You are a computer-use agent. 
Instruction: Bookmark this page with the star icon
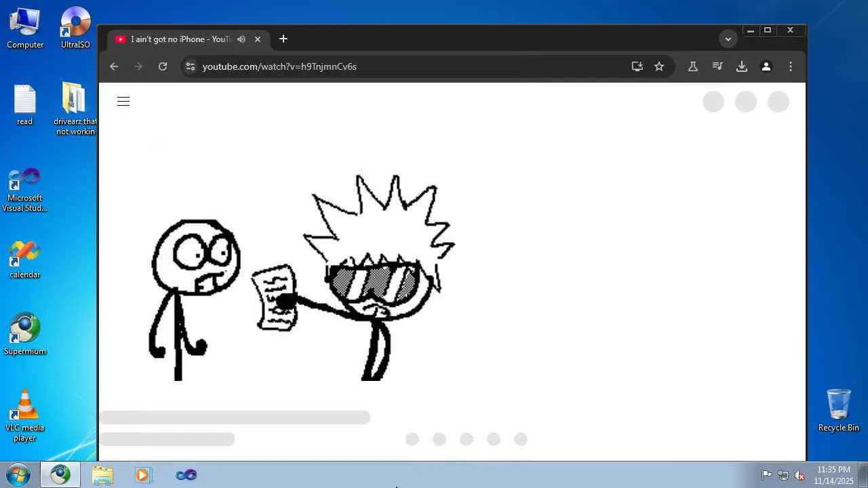659,66
